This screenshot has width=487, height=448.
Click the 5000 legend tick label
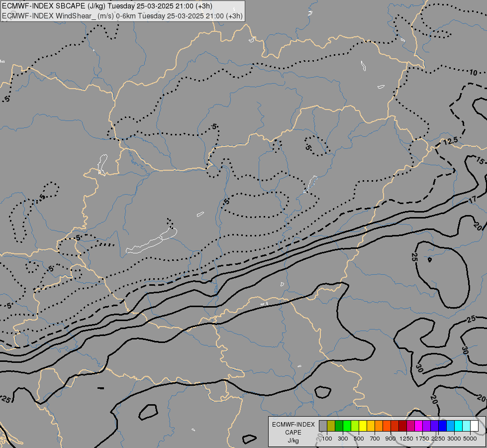470,439
